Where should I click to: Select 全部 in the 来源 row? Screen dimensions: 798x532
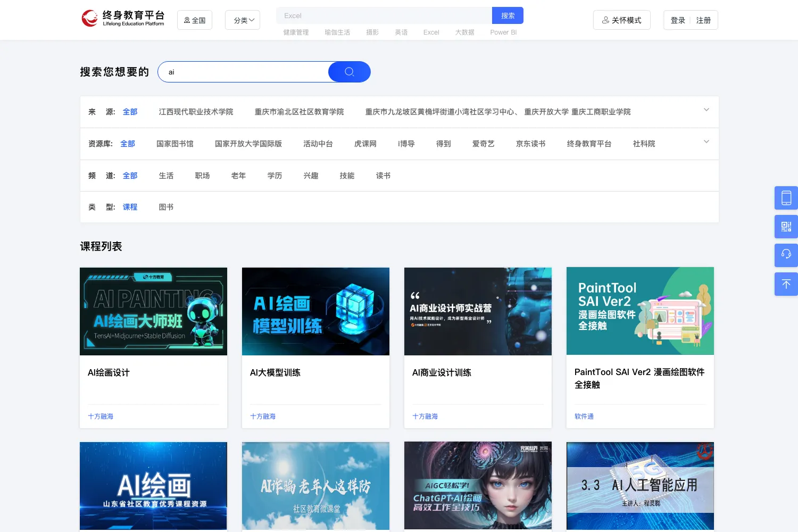(x=130, y=112)
